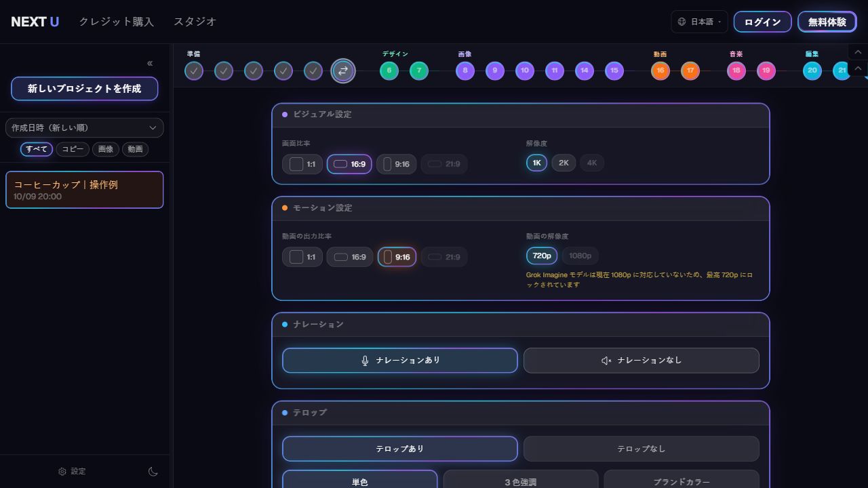Set image resolution to 2K
The height and width of the screenshot is (488, 868).
[x=564, y=163]
